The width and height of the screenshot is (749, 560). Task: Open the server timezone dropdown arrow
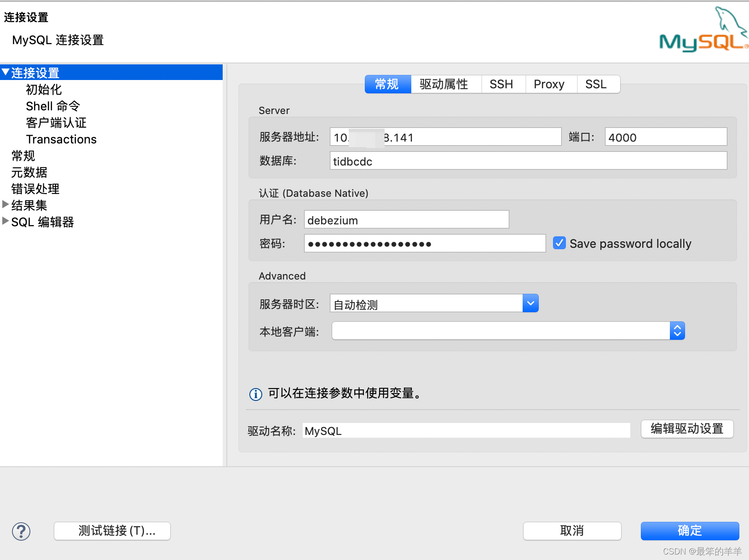(530, 303)
